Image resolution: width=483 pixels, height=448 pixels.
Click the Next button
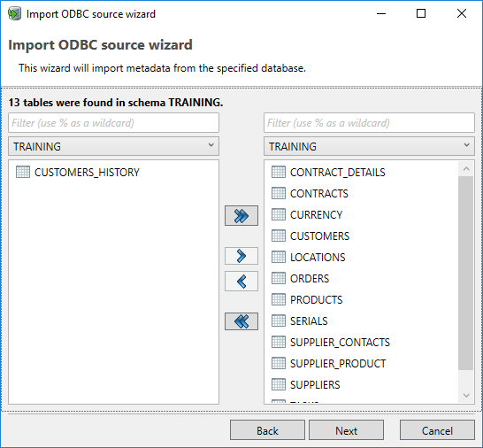point(346,430)
